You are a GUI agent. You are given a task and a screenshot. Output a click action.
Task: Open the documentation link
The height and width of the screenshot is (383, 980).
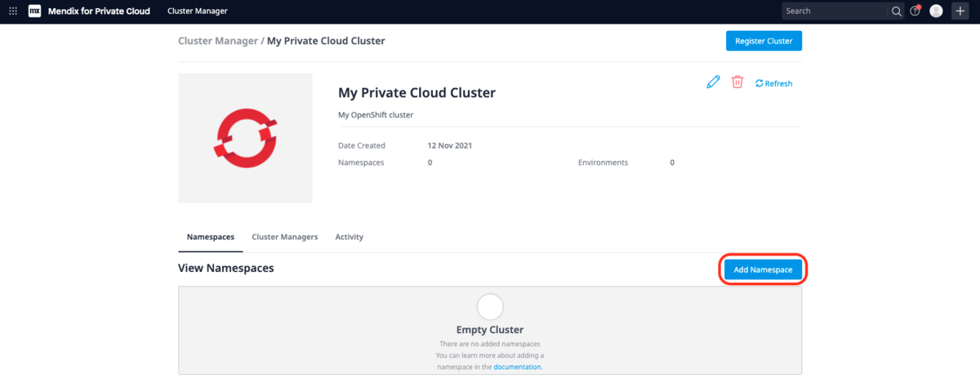(x=517, y=367)
